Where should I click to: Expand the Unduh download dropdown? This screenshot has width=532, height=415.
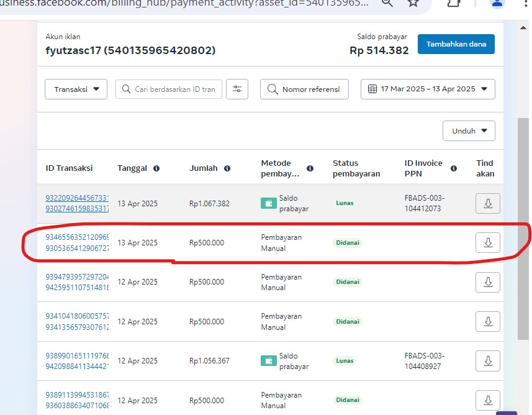[469, 131]
